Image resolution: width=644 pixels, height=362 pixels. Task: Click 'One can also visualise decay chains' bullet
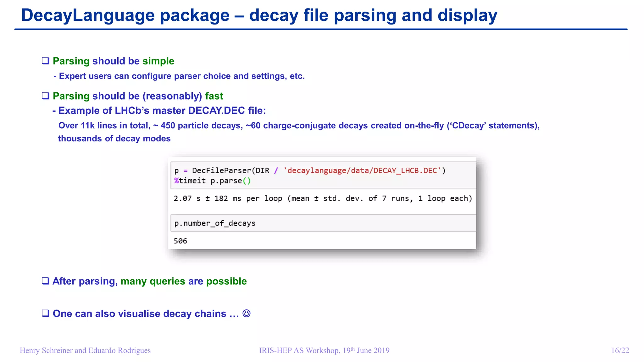(146, 314)
